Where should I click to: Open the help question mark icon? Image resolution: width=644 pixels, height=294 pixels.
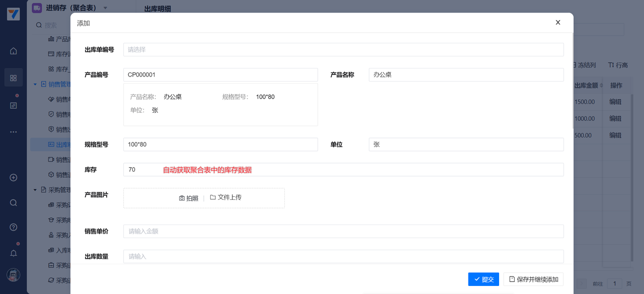[x=14, y=227]
